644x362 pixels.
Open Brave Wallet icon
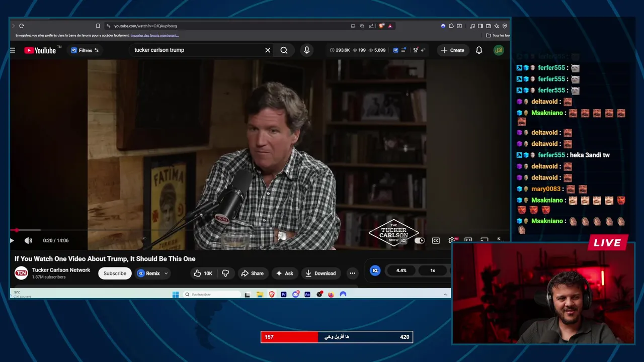click(x=488, y=26)
